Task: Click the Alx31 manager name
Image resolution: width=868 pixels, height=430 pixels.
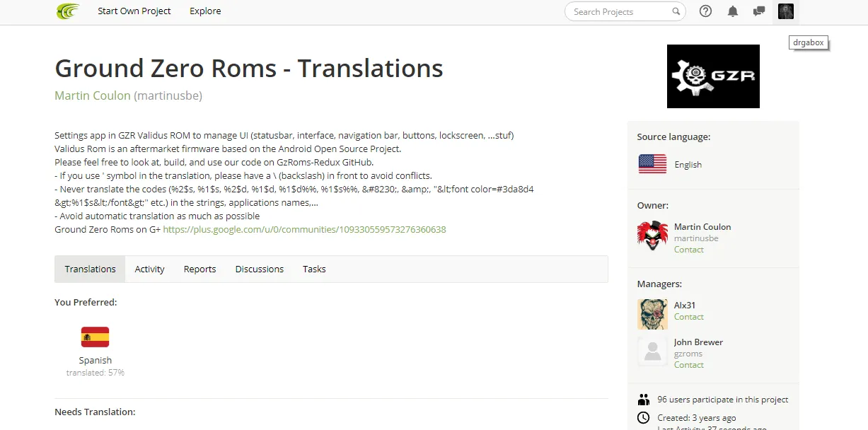Action: (x=685, y=306)
